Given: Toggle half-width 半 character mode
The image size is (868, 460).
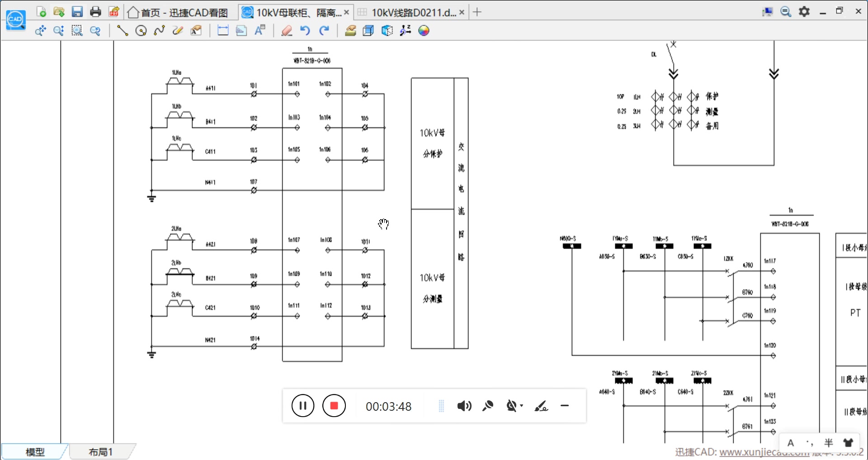Looking at the screenshot, I should tap(829, 443).
